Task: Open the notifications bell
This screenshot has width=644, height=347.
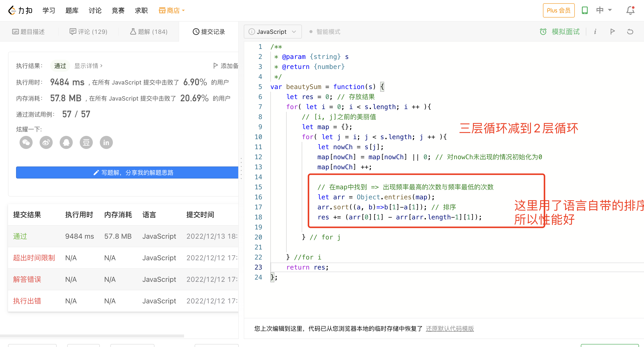Action: (x=630, y=10)
